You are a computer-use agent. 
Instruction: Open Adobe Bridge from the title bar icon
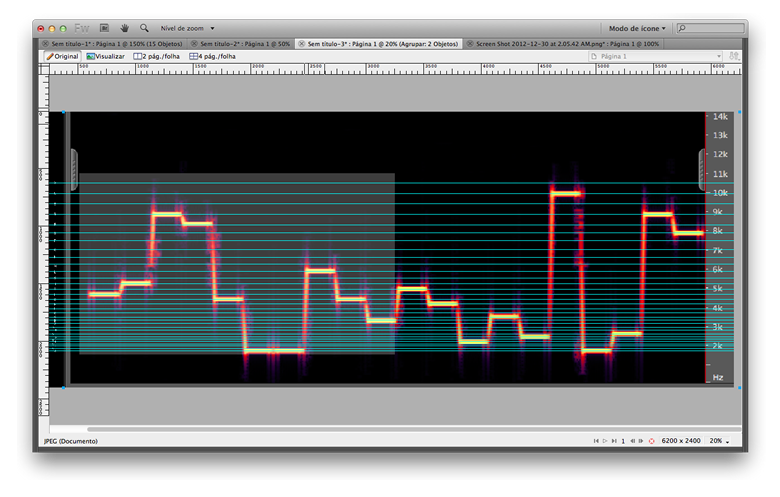[x=104, y=28]
